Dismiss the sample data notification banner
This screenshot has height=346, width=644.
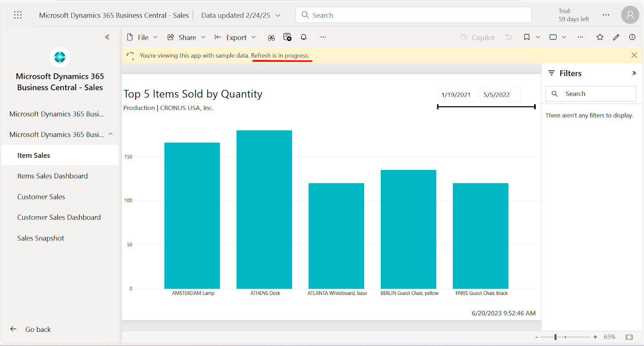point(634,55)
